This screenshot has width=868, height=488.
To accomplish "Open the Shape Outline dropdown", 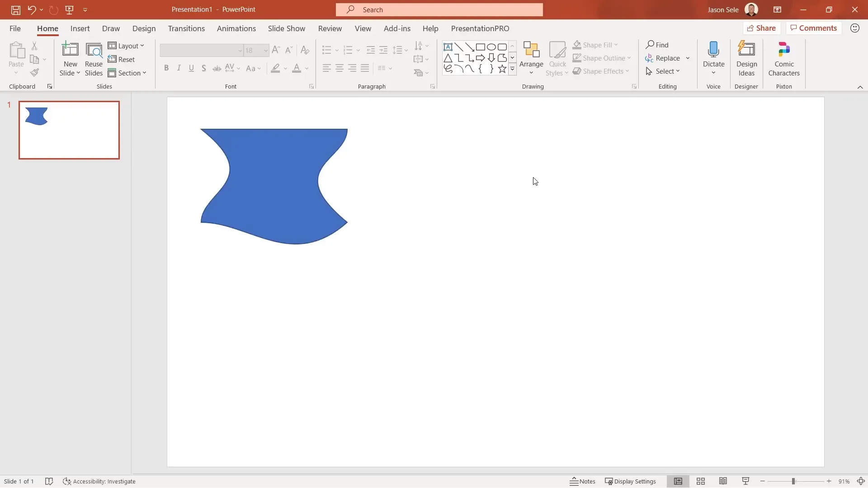I will 602,58.
